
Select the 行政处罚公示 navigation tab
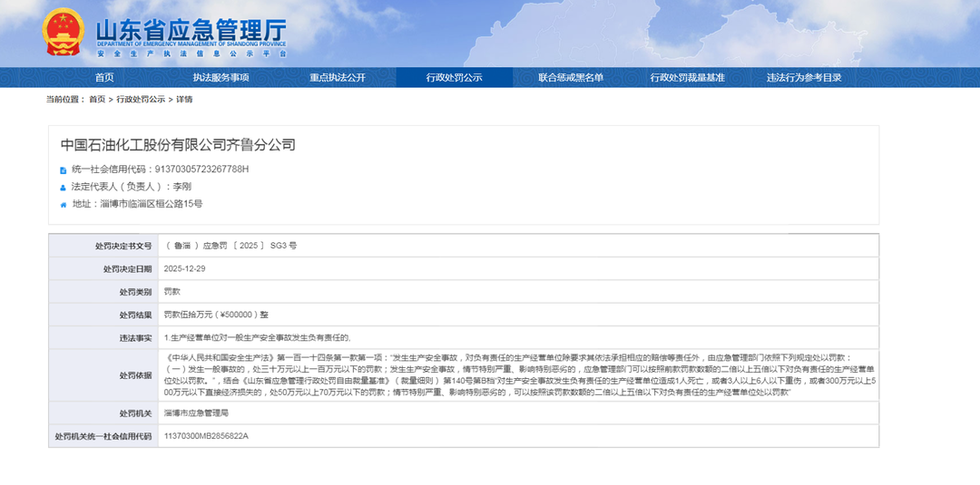pos(454,78)
